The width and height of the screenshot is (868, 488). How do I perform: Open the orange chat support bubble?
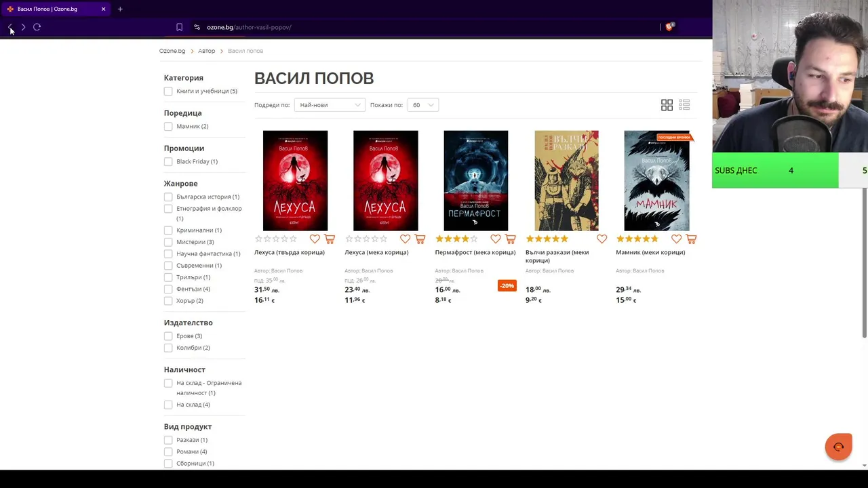coord(838,447)
